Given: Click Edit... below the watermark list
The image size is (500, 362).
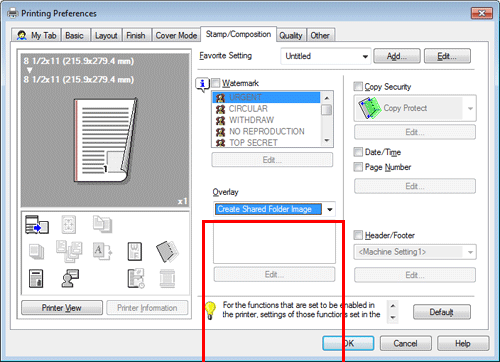Looking at the screenshot, I should tap(272, 160).
